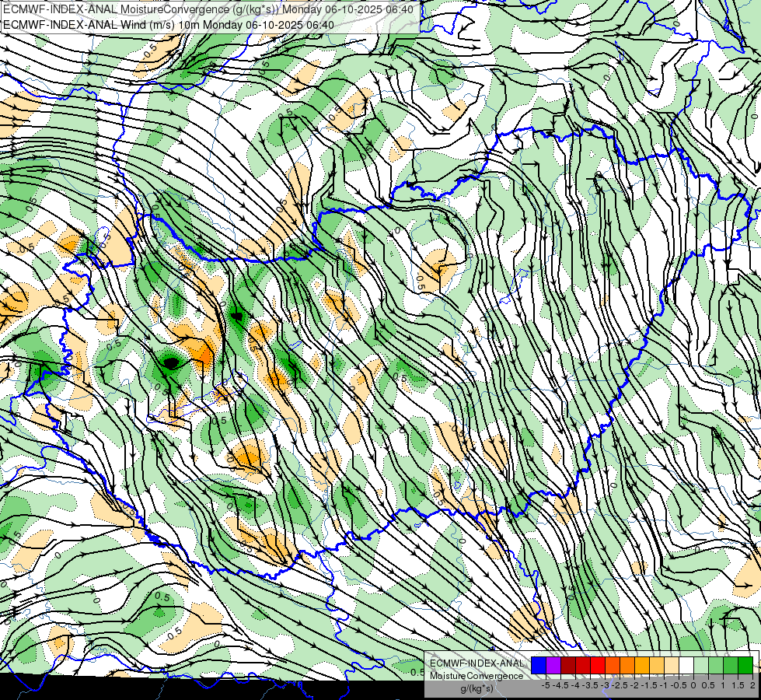Pick the palest green swatch between 0 and 0.5

(x=701, y=665)
